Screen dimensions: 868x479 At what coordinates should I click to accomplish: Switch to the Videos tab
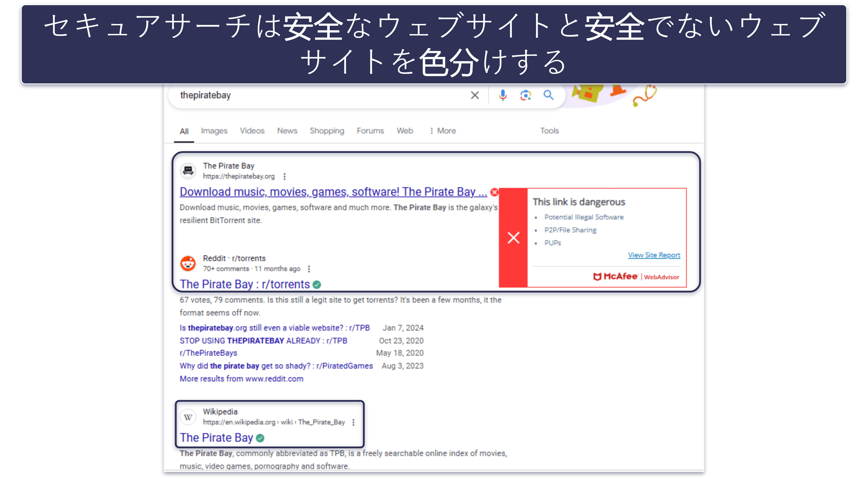pyautogui.click(x=252, y=131)
